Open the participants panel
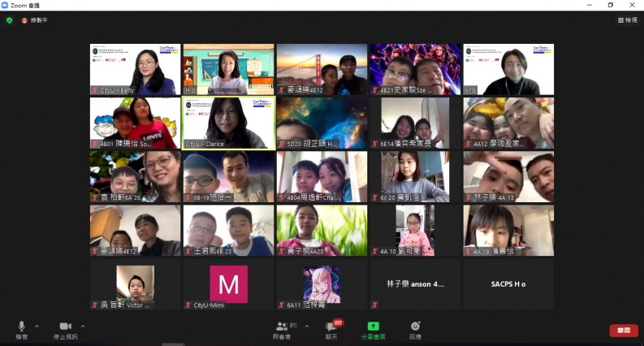644x346 pixels. point(282,327)
